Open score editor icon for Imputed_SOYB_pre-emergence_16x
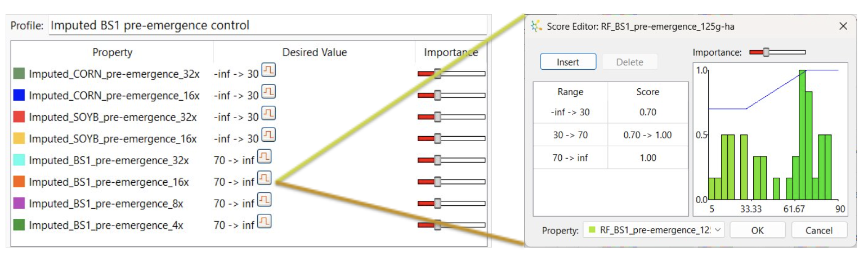 point(269,137)
